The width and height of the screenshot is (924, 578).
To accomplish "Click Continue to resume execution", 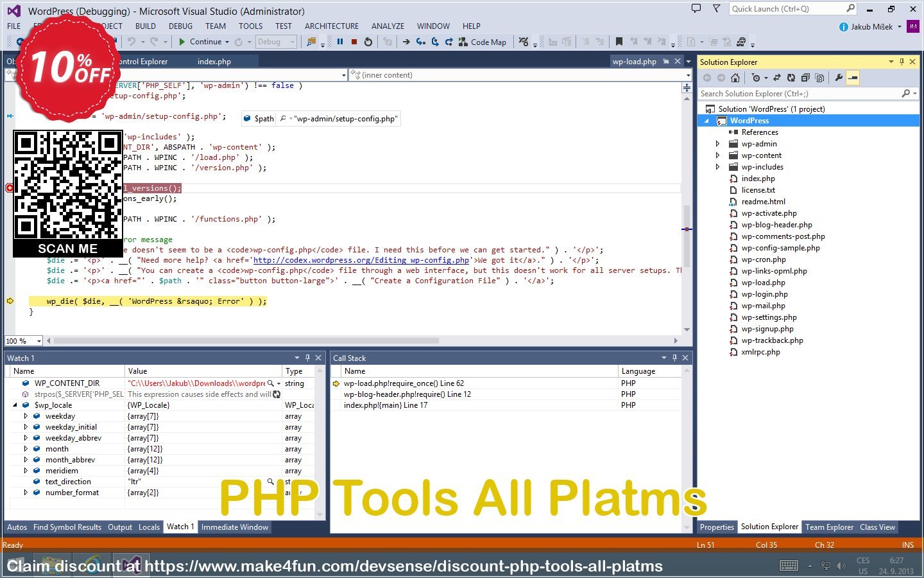I will [x=200, y=42].
